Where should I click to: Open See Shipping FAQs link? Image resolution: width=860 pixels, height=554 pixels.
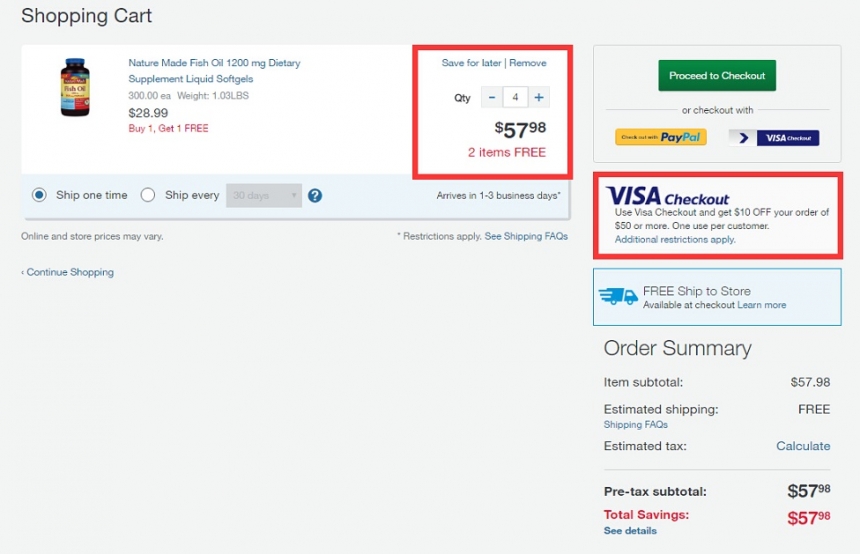(x=526, y=236)
